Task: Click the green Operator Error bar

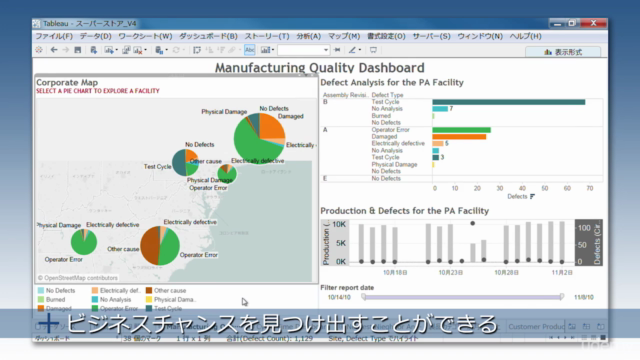Action: point(462,130)
